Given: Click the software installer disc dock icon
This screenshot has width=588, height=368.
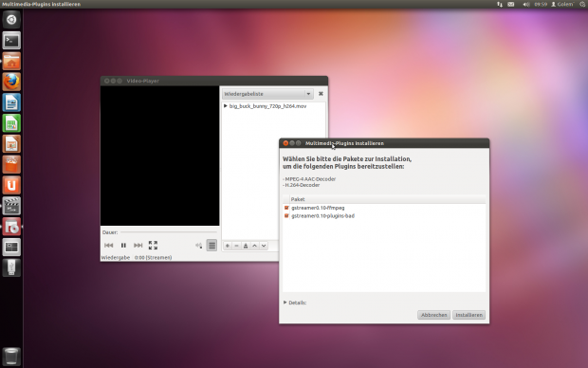Looking at the screenshot, I should [x=11, y=227].
